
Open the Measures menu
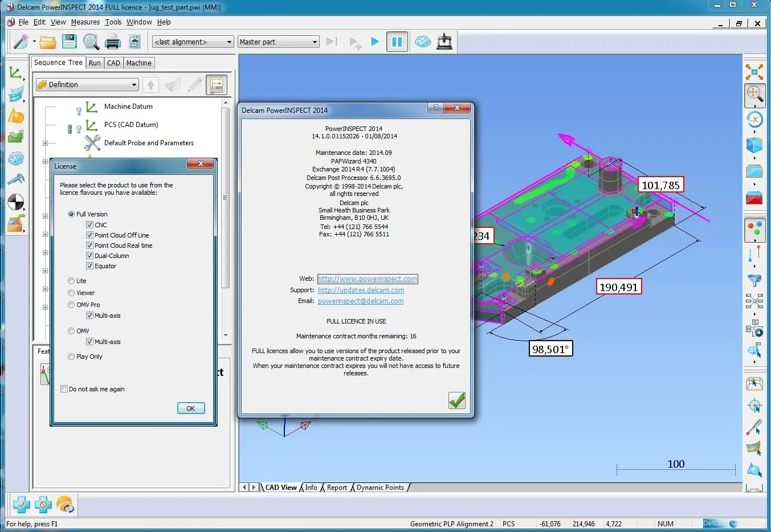click(x=85, y=22)
